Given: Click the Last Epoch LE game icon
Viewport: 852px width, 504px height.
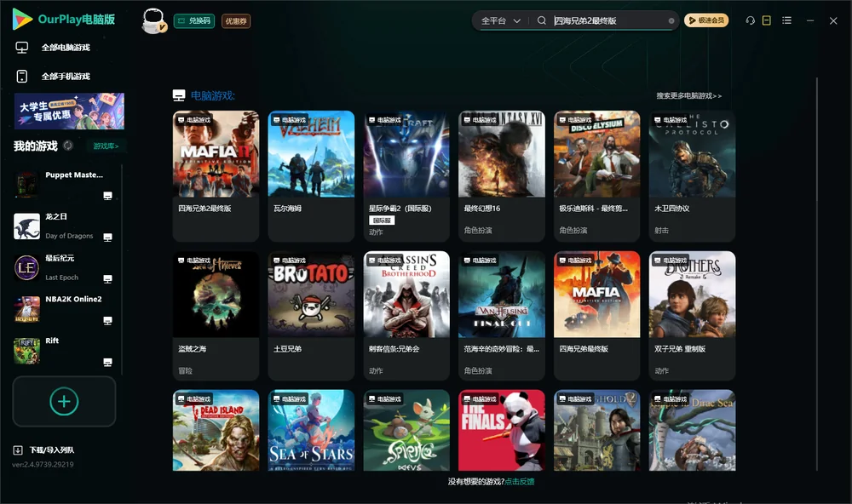Looking at the screenshot, I should [x=26, y=267].
